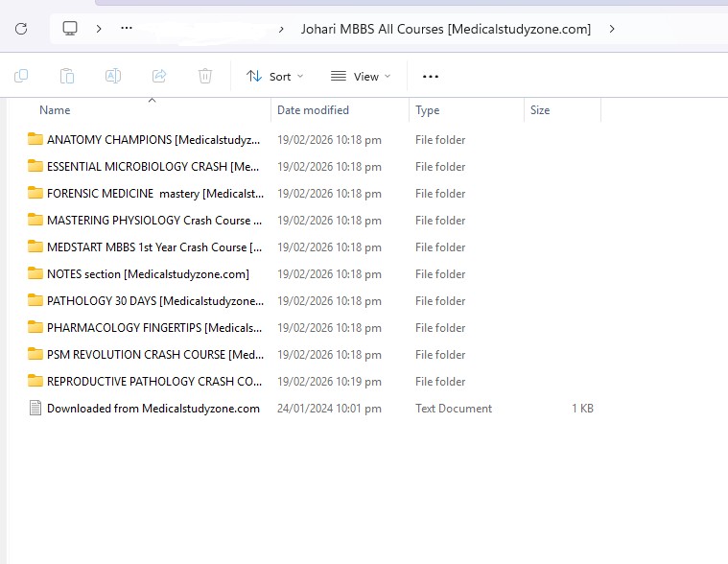
Task: Click the PSM REVOLUTION CRASH COURSE name
Action: [155, 355]
